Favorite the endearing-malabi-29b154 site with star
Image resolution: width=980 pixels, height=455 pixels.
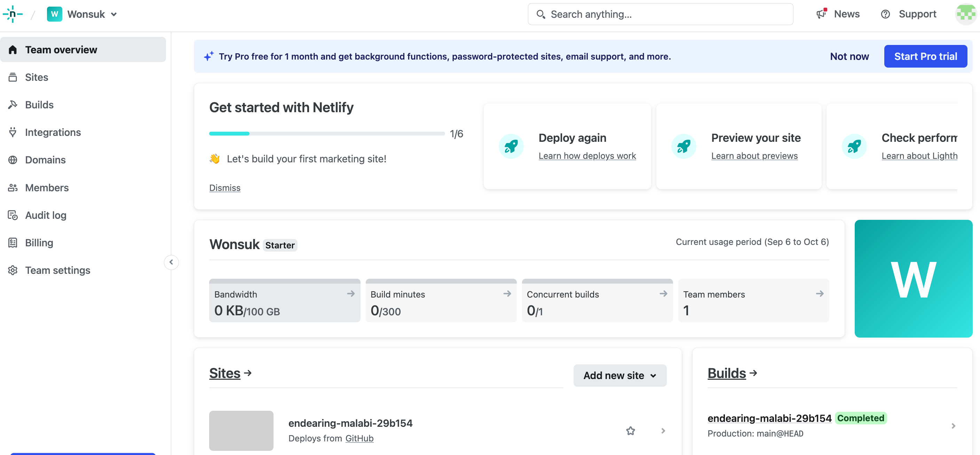(630, 431)
